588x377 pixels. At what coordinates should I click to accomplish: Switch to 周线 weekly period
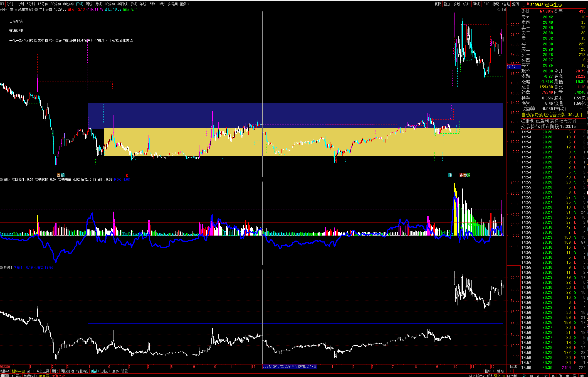89,4
